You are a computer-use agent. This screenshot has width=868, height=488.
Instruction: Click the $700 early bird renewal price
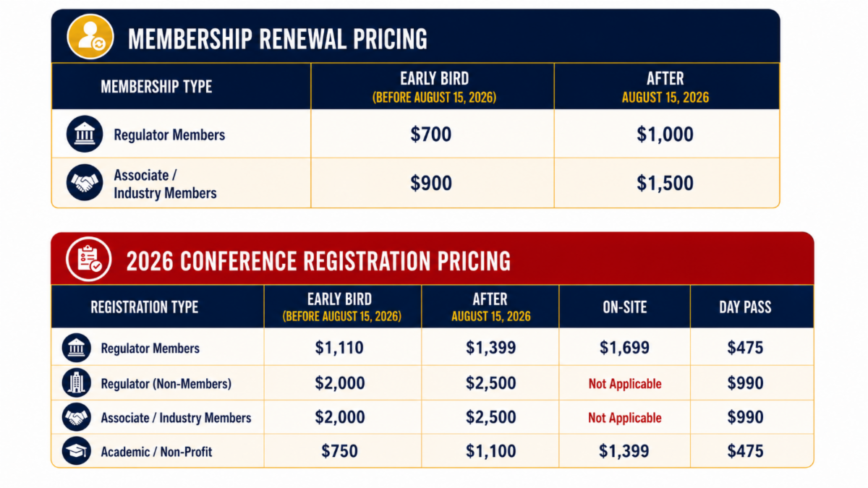pos(431,134)
